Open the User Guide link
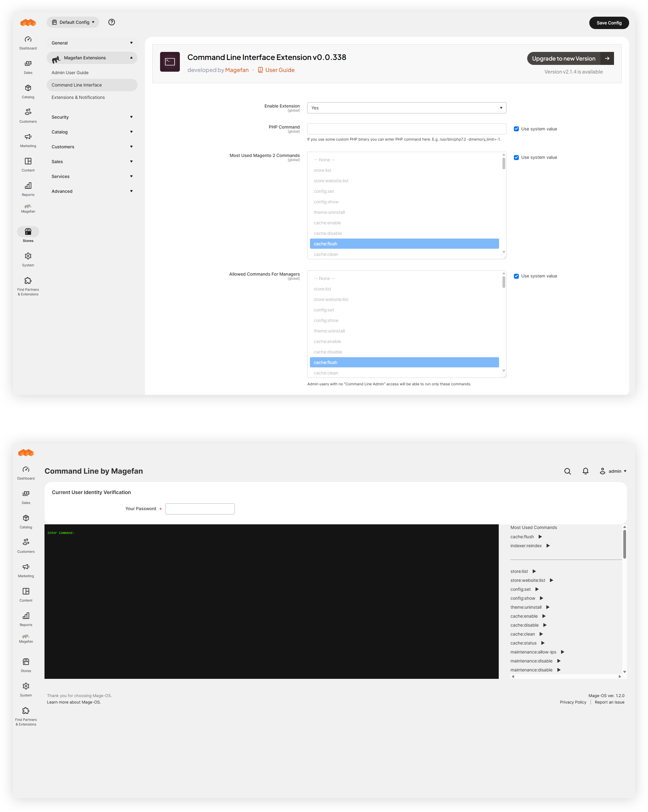 point(280,70)
